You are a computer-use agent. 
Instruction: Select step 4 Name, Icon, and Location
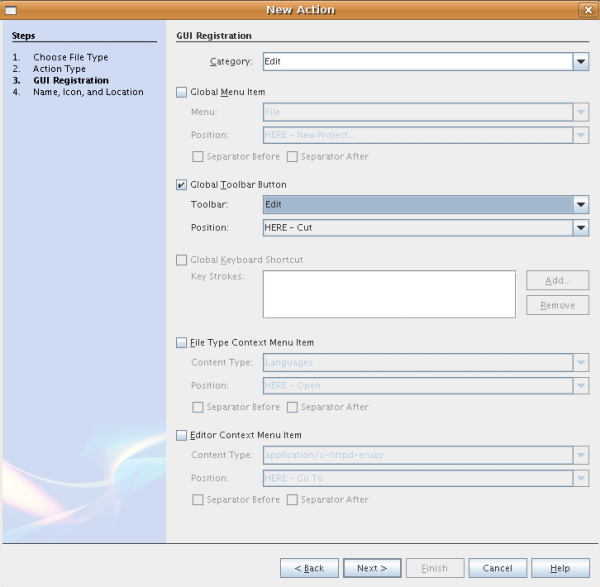[88, 92]
